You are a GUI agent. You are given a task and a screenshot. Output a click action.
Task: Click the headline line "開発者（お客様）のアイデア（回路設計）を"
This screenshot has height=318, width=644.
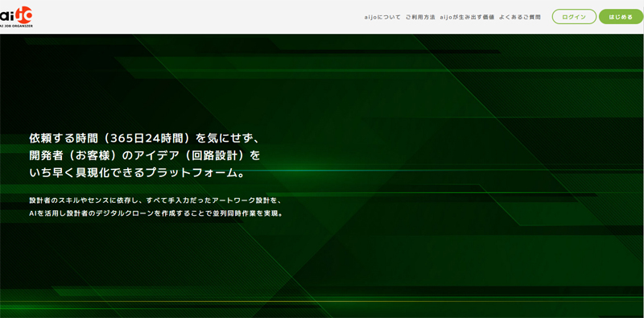pyautogui.click(x=145, y=155)
